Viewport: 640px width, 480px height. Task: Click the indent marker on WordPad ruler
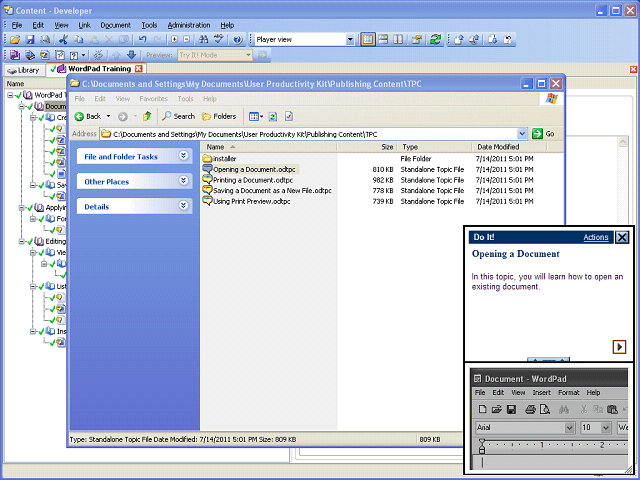482,446
